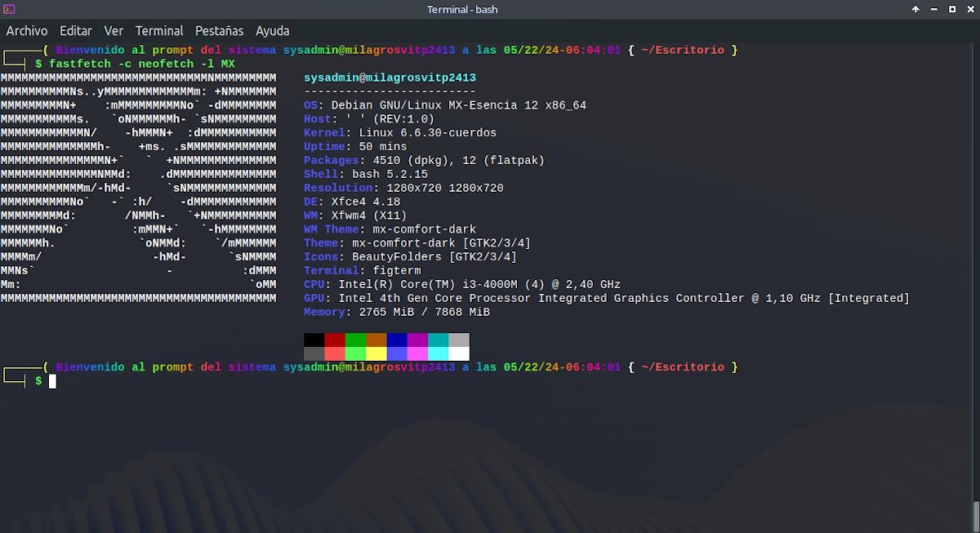The height and width of the screenshot is (533, 980).
Task: Open the Editar menu
Action: pyautogui.click(x=75, y=30)
